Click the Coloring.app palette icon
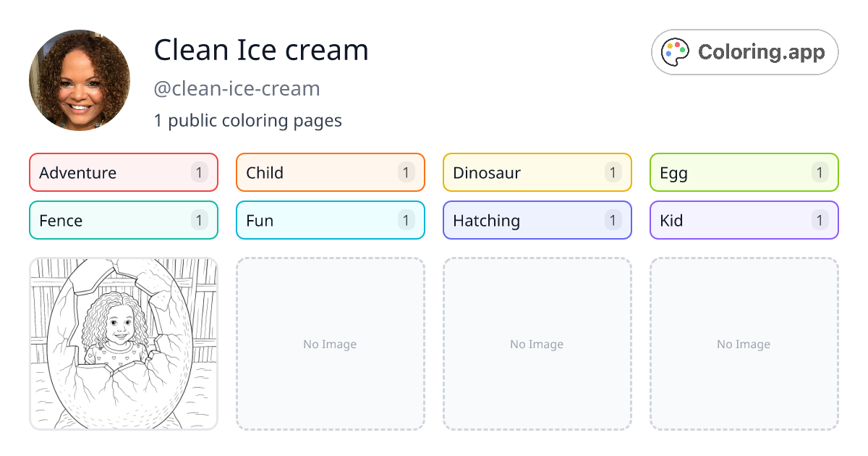 [x=674, y=51]
